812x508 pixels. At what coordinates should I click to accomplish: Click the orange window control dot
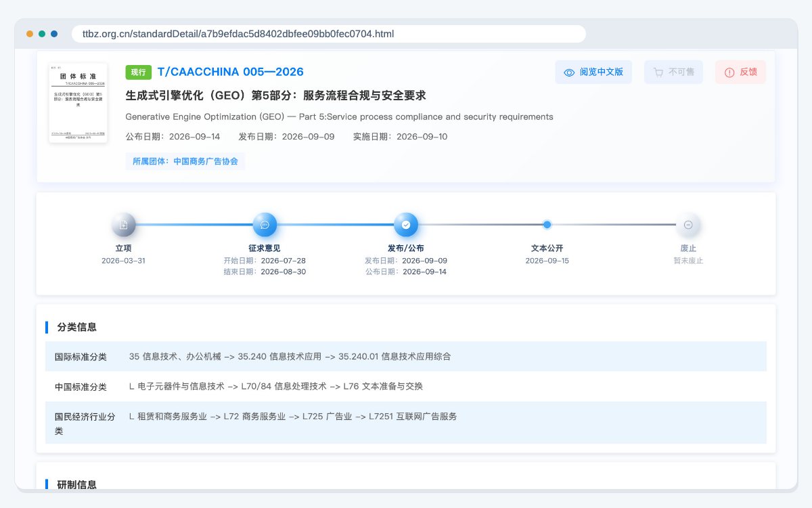(x=30, y=34)
